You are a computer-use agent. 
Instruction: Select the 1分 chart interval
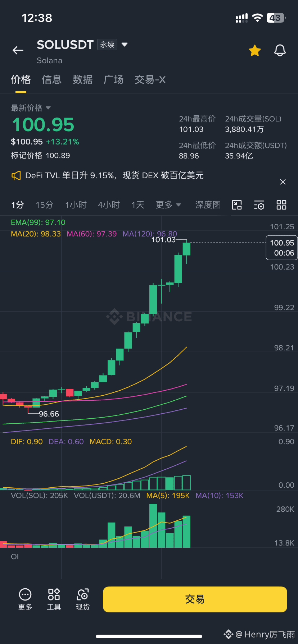(17, 205)
